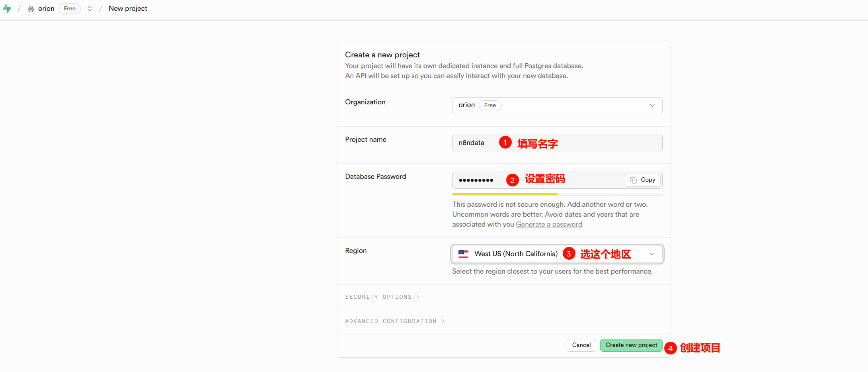Screen dimensions: 868x372
Task: Click the Generate a password link
Action: [549, 225]
